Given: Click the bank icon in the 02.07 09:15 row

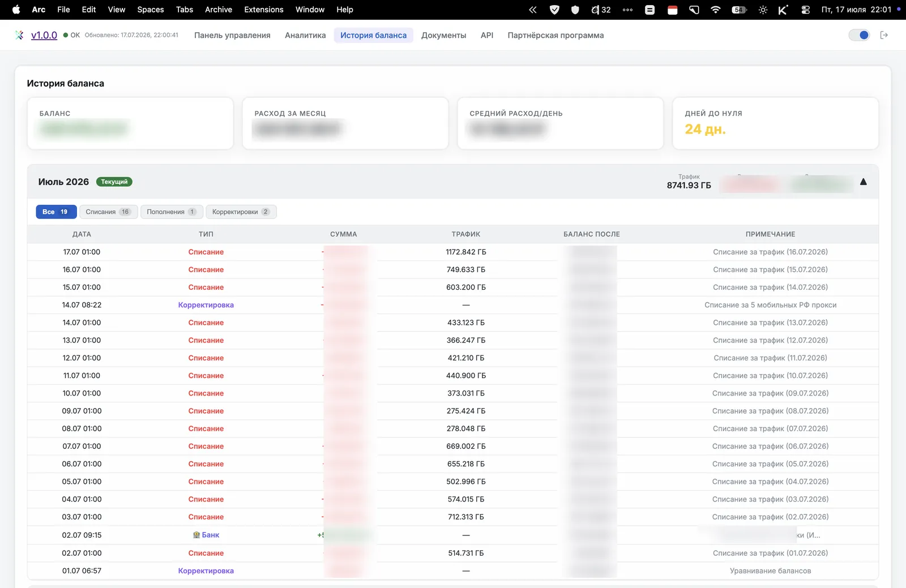Looking at the screenshot, I should [196, 535].
